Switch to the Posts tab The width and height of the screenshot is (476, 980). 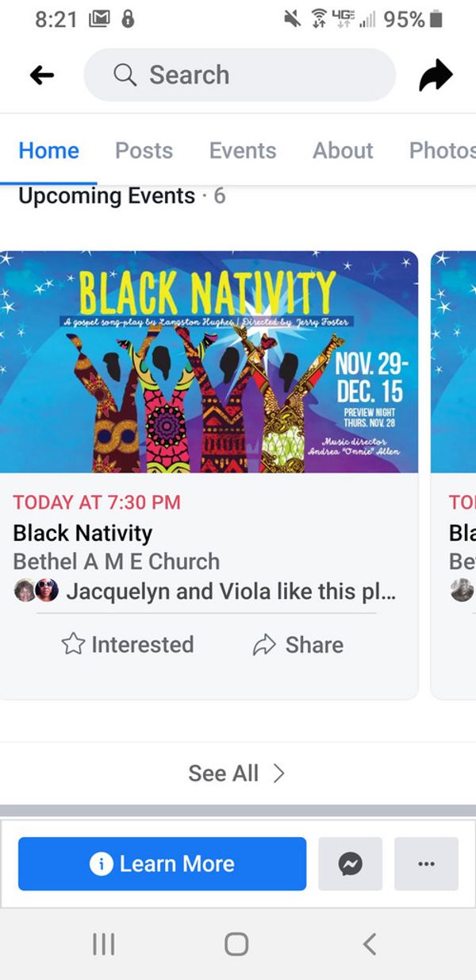[144, 150]
